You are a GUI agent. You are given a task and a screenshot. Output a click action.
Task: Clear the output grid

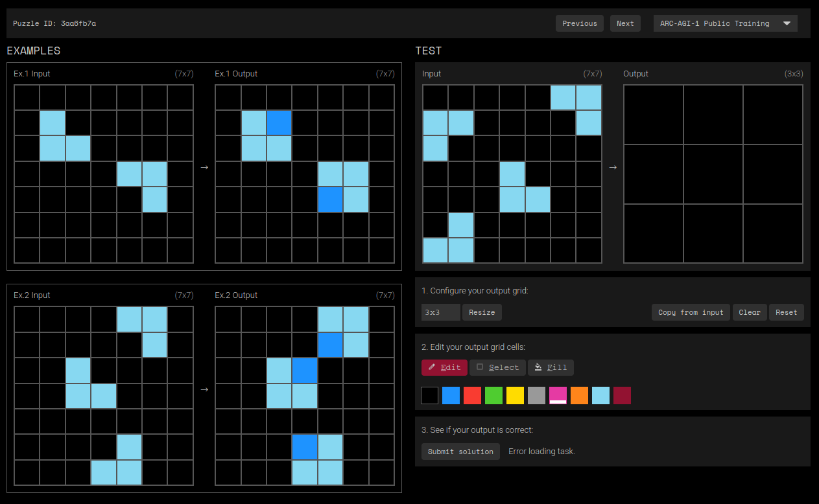pos(750,312)
